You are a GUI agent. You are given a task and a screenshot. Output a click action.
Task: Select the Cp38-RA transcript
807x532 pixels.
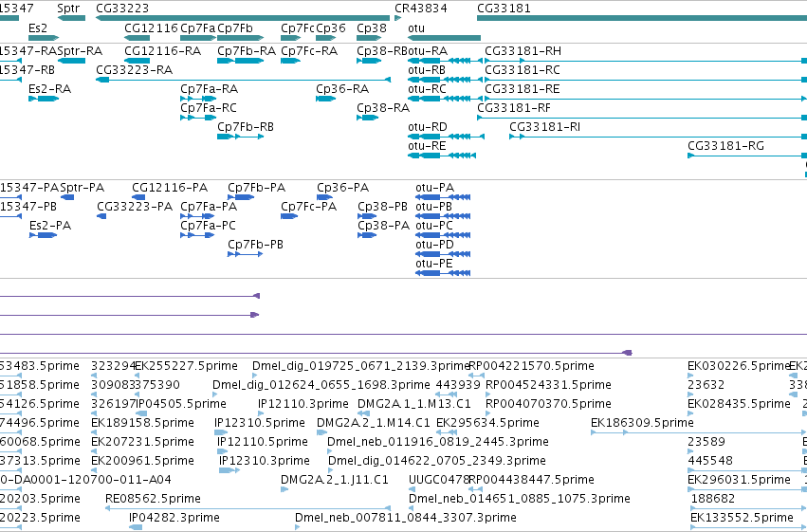[383, 108]
